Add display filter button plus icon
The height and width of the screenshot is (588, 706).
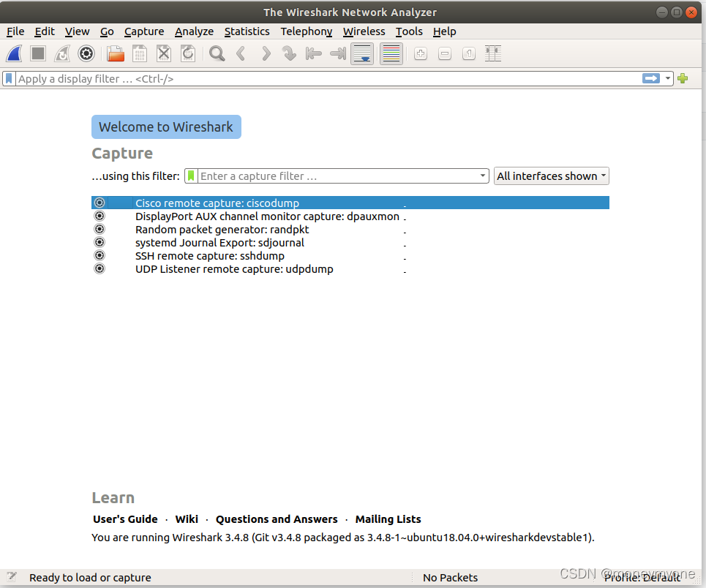683,79
